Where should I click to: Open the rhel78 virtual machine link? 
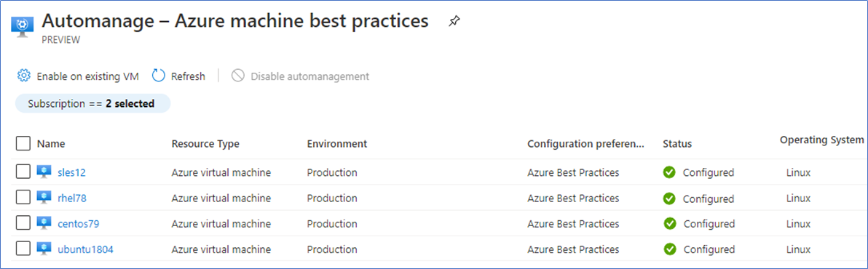click(x=72, y=198)
